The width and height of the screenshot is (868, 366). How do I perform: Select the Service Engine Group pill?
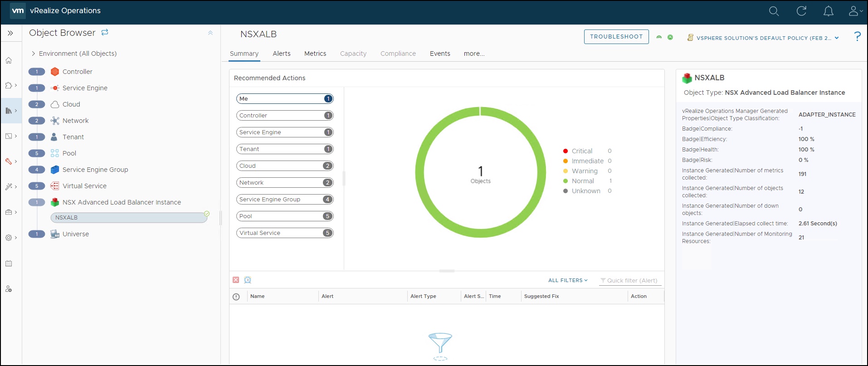pyautogui.click(x=285, y=200)
